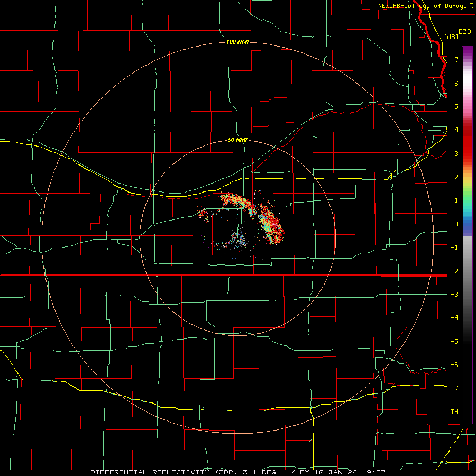Screen dimensions: 476x476
Task: Click the -4 tick label on scale
Action: click(x=454, y=318)
